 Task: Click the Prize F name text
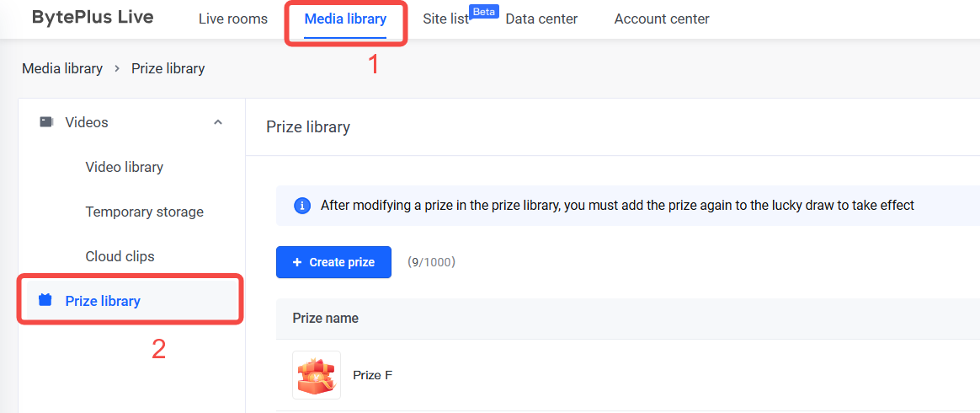pyautogui.click(x=372, y=375)
